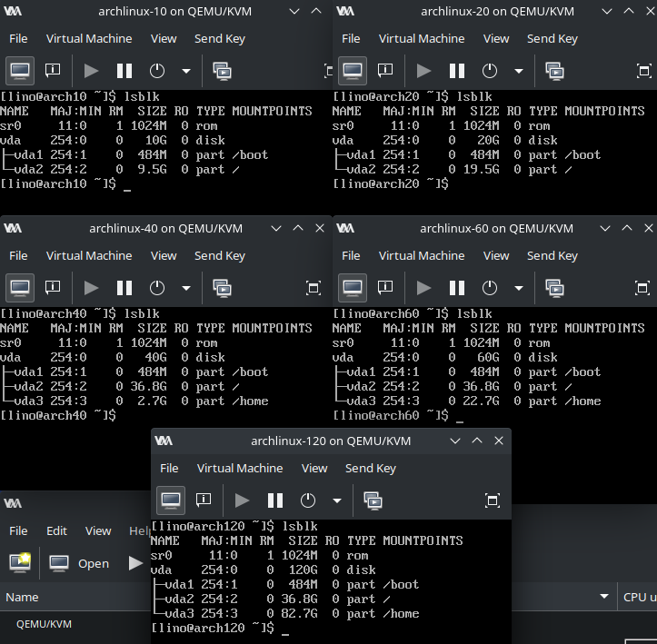
Task: Show graphical console in archlinux-40 window
Action: coord(20,288)
